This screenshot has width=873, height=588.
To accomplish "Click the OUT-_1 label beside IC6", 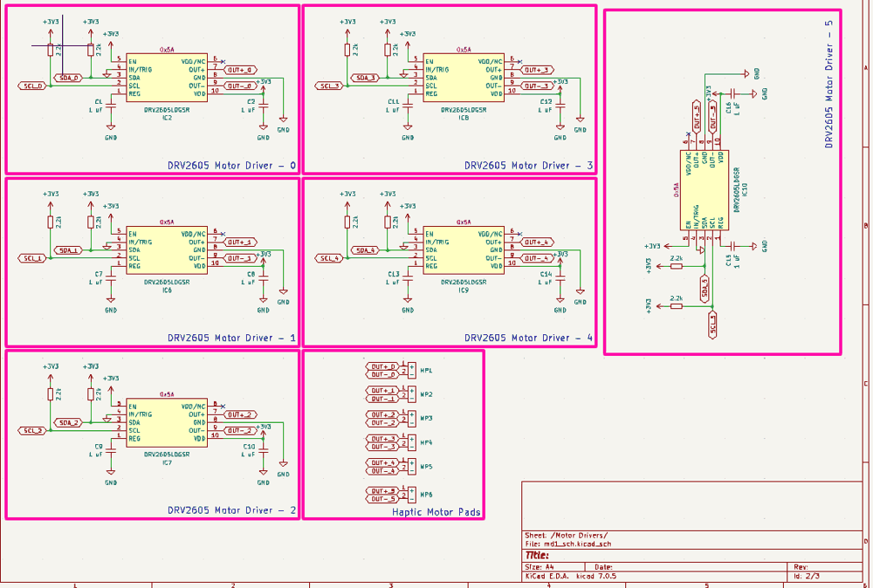I will (241, 258).
